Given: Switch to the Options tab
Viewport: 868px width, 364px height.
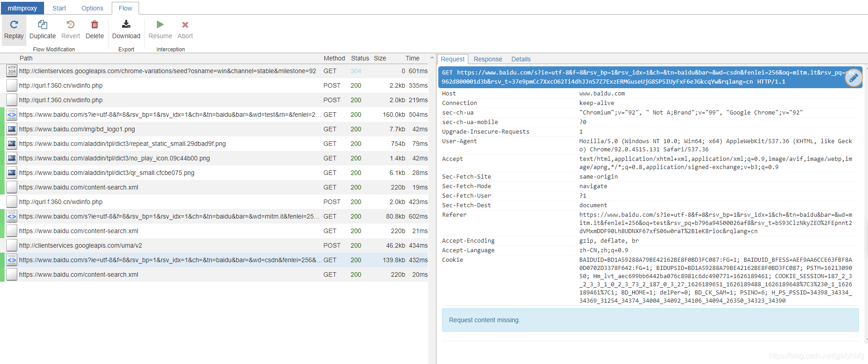Looking at the screenshot, I should coord(92,8).
